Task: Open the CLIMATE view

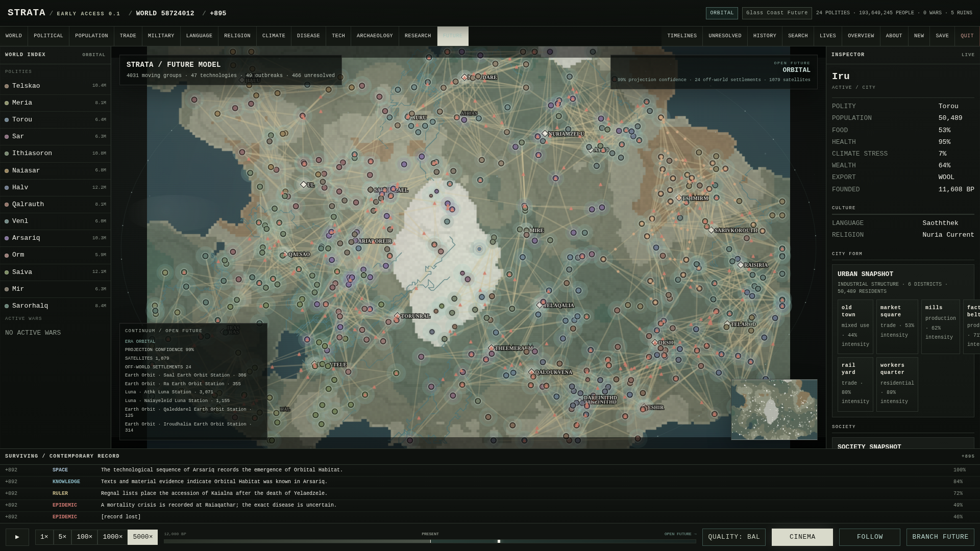Action: click(274, 36)
